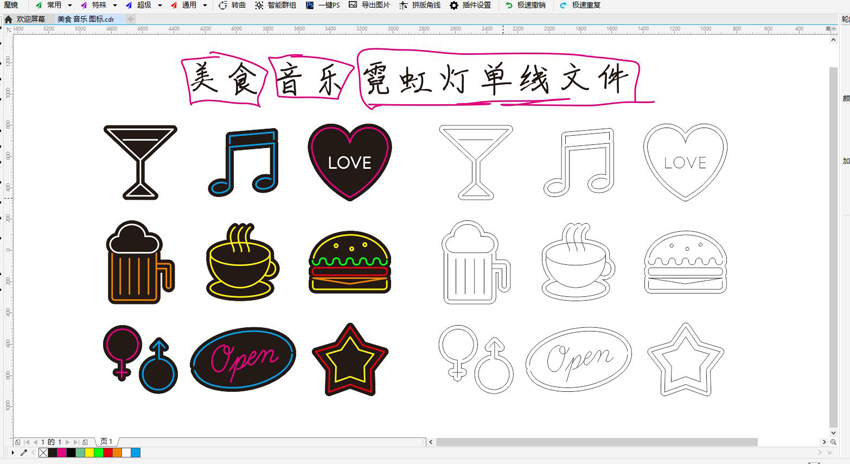This screenshot has height=464, width=850.
Task: Click the red 通用 plugin icon
Action: point(173,5)
